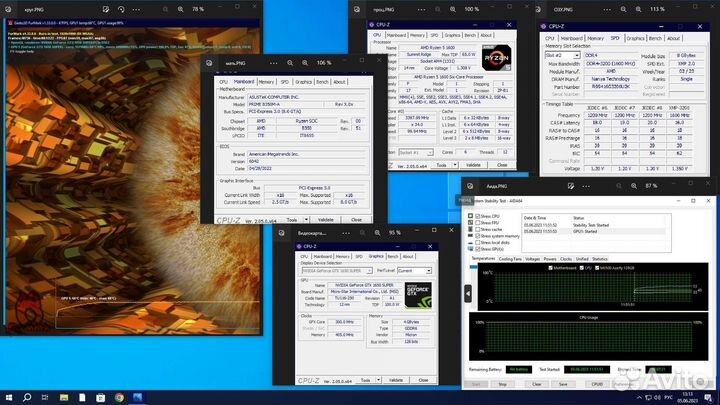
Task: Click the Photos app icon of мать.PNG window
Action: (209, 63)
